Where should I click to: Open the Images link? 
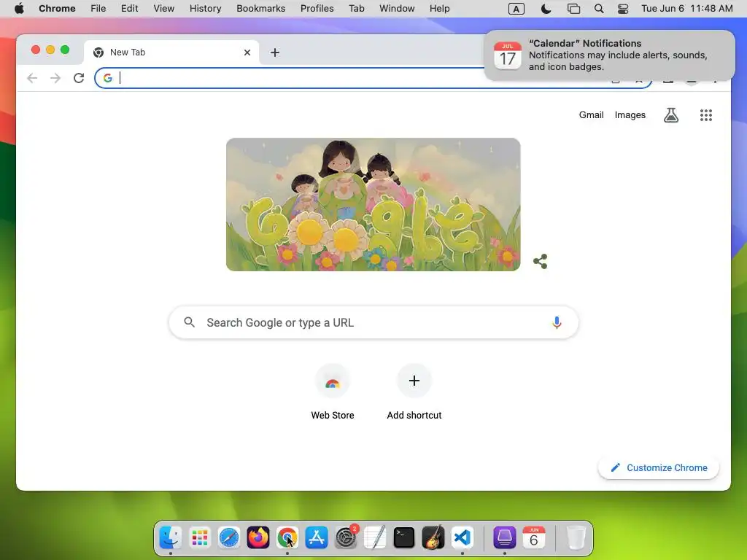click(630, 114)
